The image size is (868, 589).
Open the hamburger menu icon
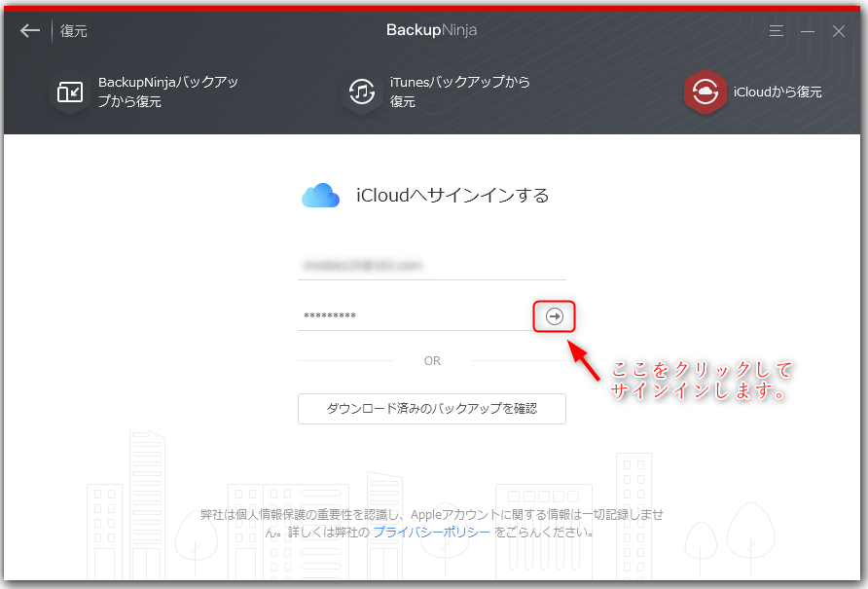tap(777, 31)
